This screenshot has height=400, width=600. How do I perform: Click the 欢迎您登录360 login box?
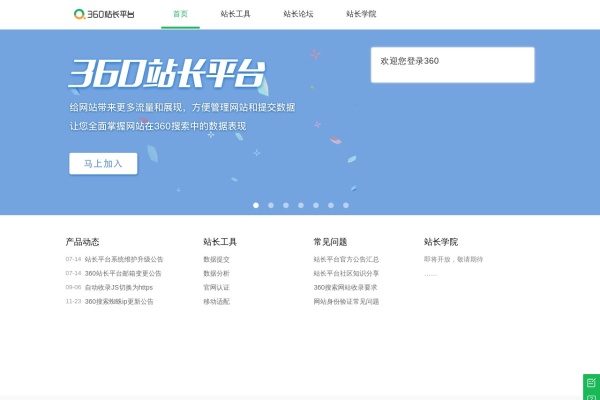[x=453, y=65]
